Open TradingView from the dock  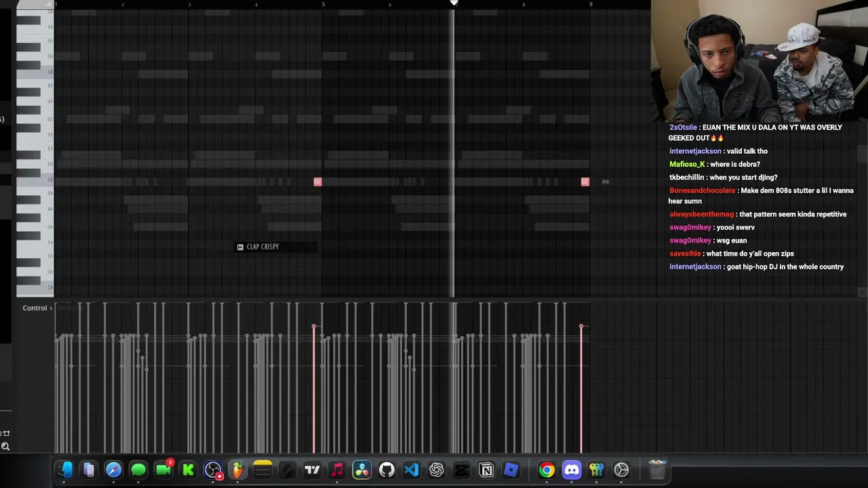312,470
